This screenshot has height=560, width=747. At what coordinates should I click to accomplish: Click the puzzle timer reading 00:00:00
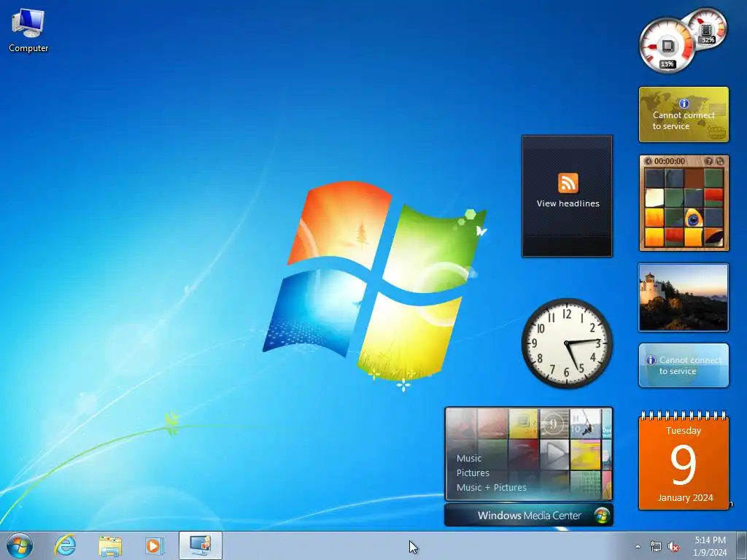(670, 161)
